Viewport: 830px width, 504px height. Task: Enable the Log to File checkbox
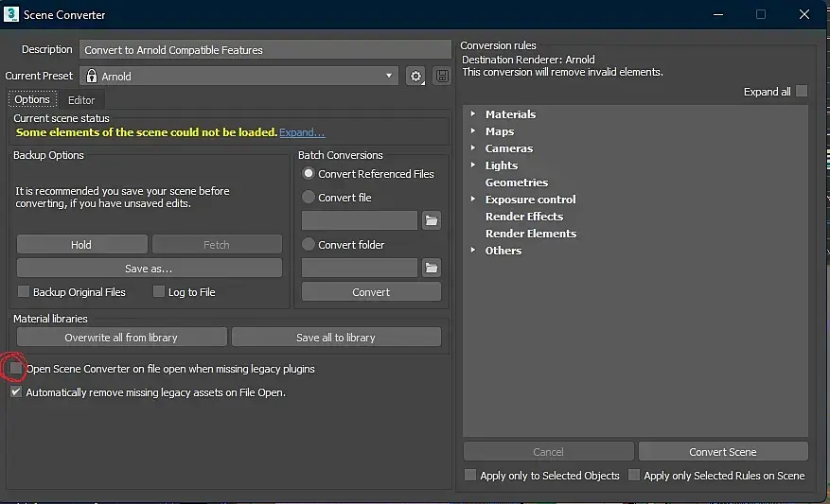tap(158, 291)
